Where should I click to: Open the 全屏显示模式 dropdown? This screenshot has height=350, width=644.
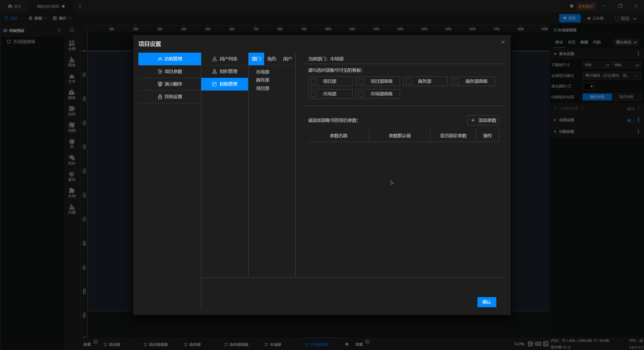click(611, 76)
